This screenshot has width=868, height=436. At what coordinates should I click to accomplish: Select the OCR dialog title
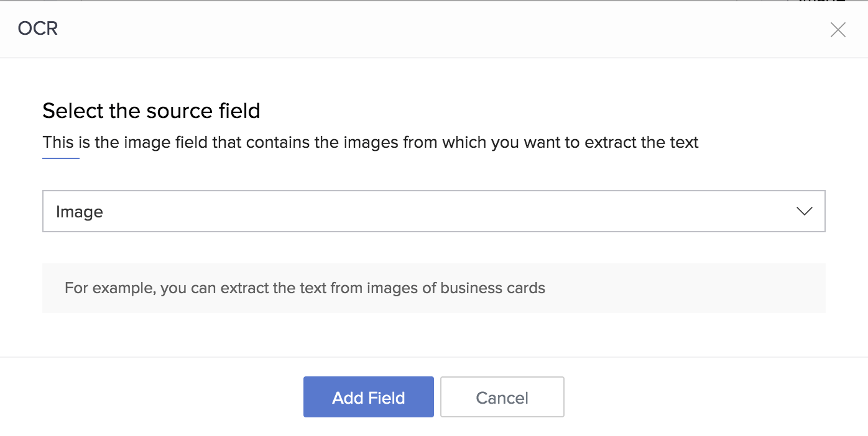[x=38, y=29]
